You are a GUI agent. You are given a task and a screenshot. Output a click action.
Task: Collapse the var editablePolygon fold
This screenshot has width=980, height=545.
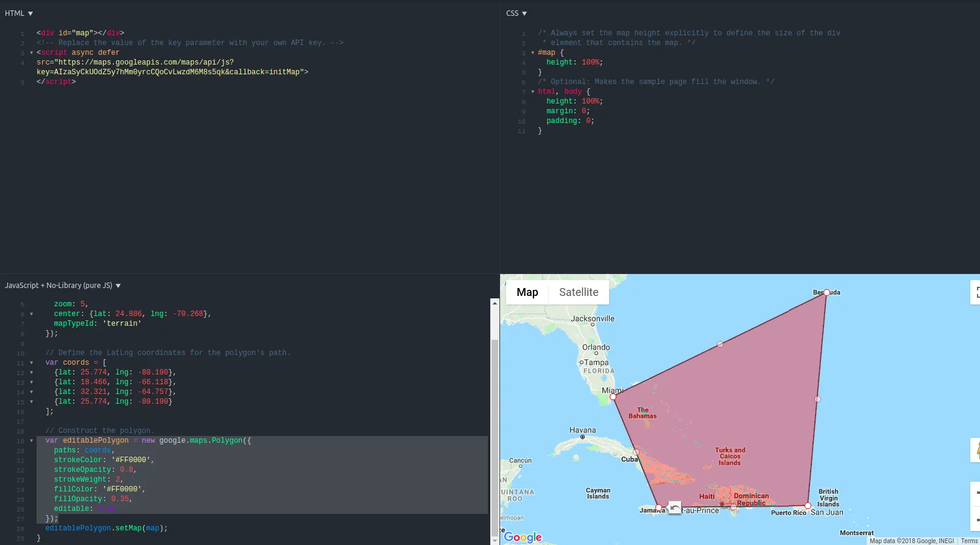(x=32, y=441)
